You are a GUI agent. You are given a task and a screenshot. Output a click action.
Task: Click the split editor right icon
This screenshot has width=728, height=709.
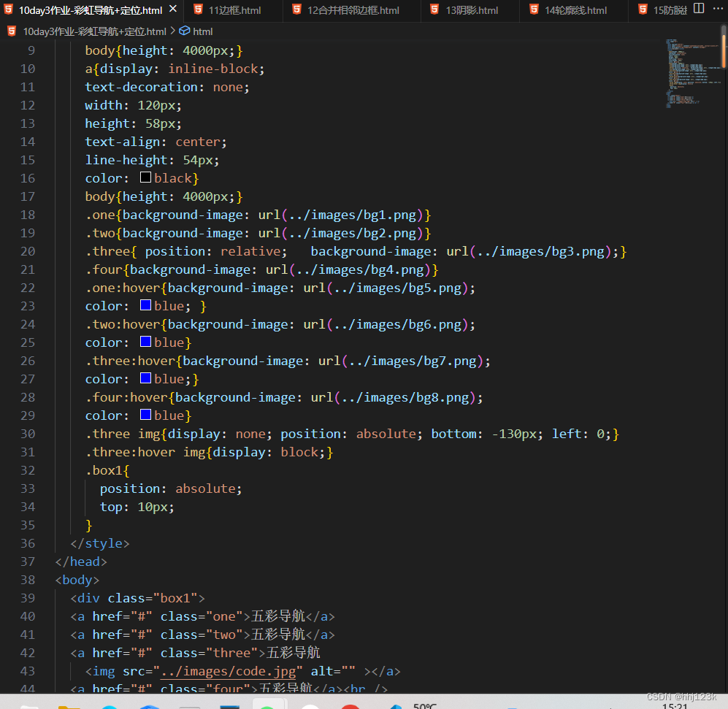pyautogui.click(x=699, y=9)
